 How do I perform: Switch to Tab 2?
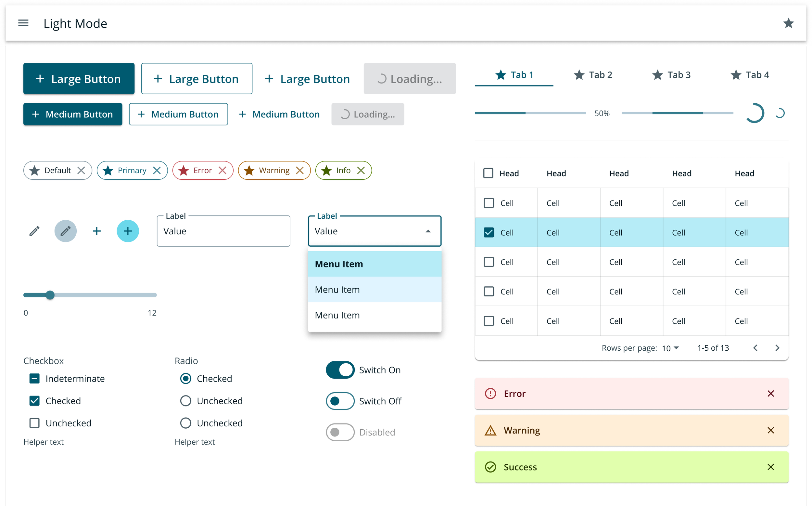(x=593, y=75)
